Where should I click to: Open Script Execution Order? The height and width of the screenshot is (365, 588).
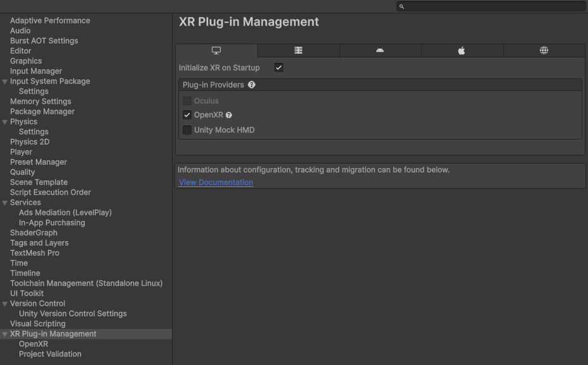50,193
